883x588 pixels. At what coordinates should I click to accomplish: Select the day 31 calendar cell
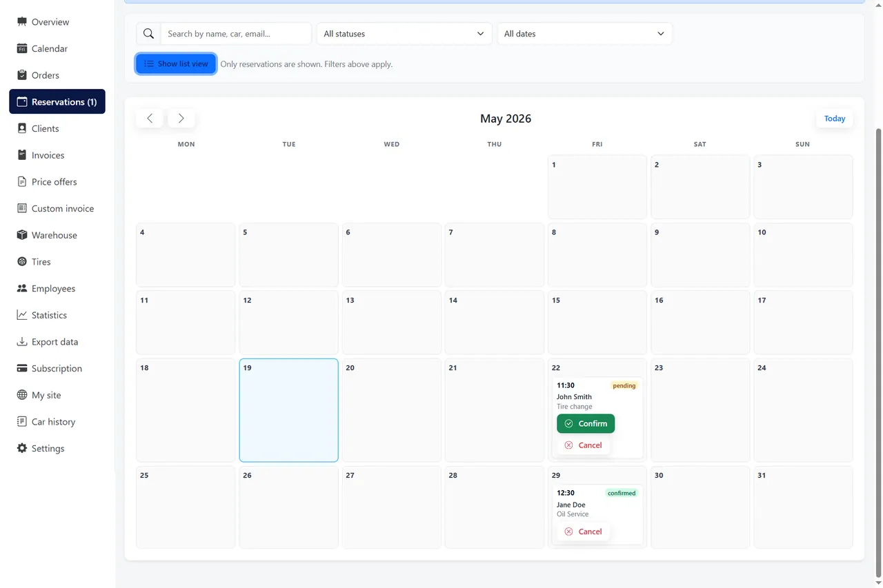(803, 507)
